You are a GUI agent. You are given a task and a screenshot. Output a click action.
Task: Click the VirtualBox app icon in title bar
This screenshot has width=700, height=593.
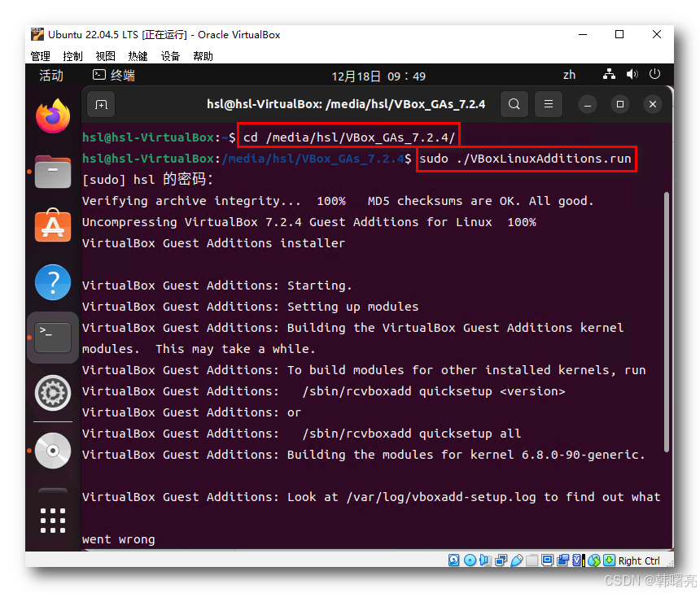tap(37, 34)
